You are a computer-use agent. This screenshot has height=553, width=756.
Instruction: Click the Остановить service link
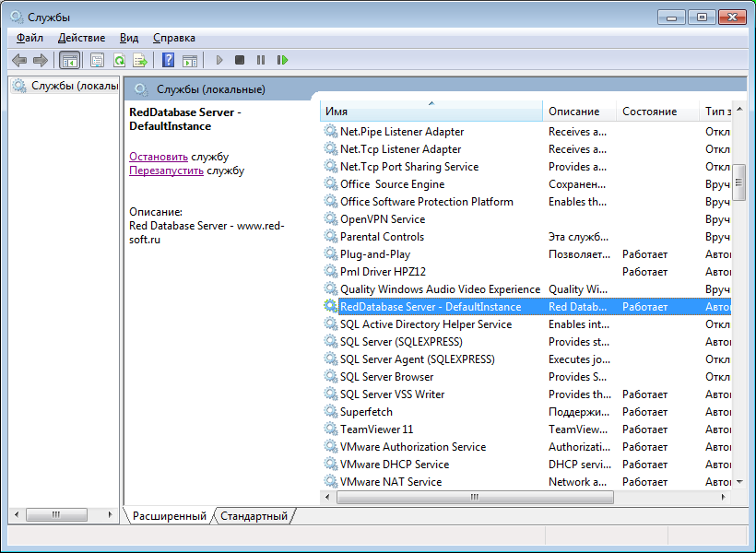point(159,157)
